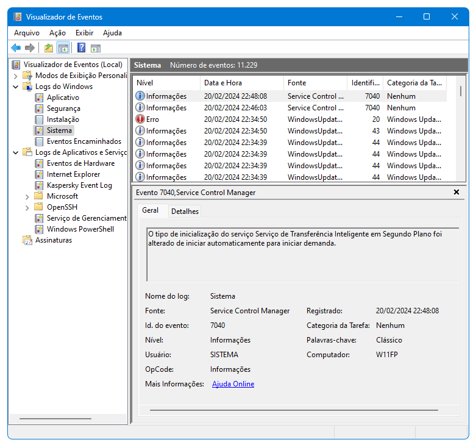Click the Serviço de Gerenciamento log icon
Viewport: 476px width, 448px height.
(x=39, y=218)
